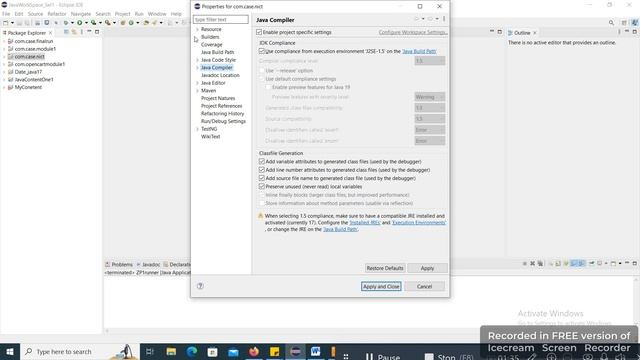Expand the MyConetent project in Package Explorer
The image size is (640, 360).
click(4, 87)
